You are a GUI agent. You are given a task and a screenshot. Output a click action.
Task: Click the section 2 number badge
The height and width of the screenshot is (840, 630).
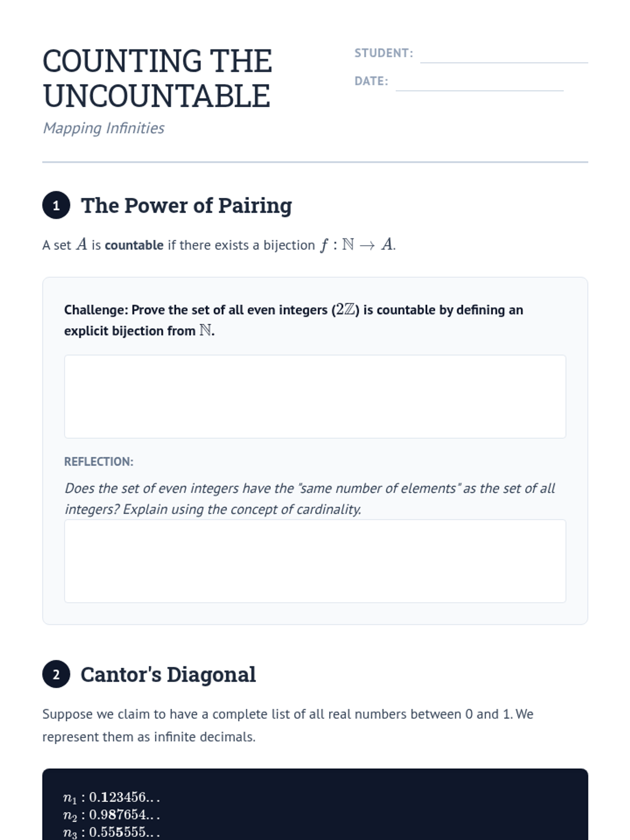[56, 674]
